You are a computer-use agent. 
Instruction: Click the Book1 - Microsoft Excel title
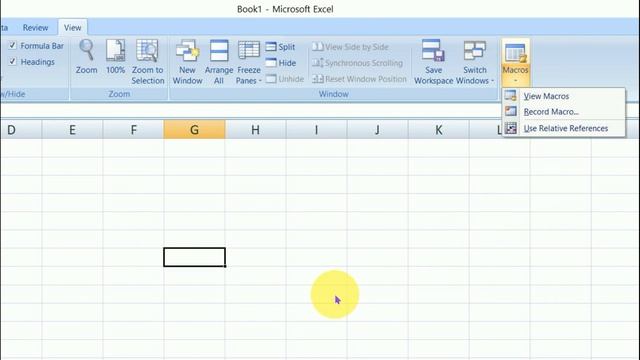click(285, 9)
